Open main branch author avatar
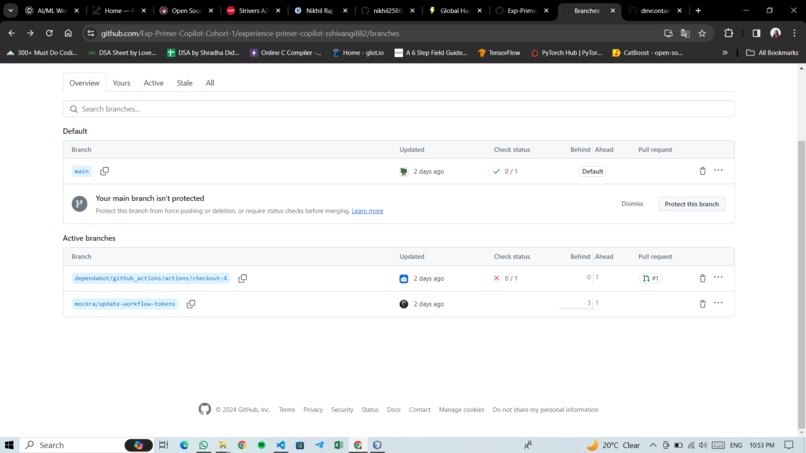The image size is (806, 453). (x=404, y=171)
